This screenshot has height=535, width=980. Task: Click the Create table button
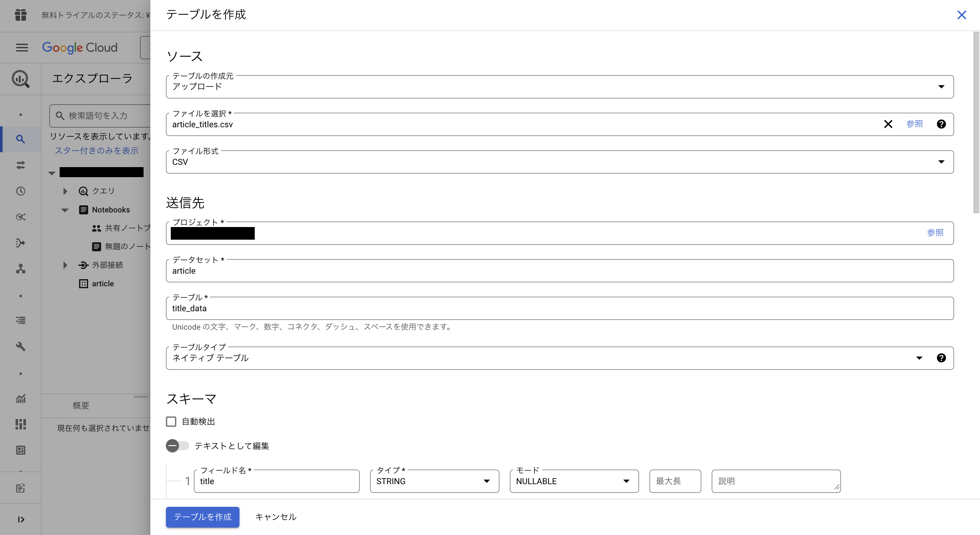pos(203,517)
